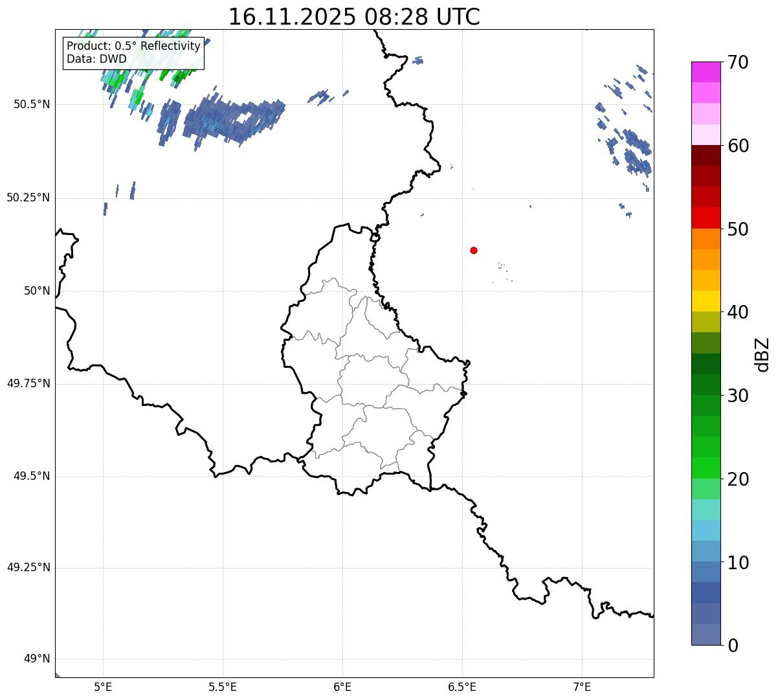Click the latitude label 50.25°N
The width and height of the screenshot is (778, 700).
click(x=28, y=198)
